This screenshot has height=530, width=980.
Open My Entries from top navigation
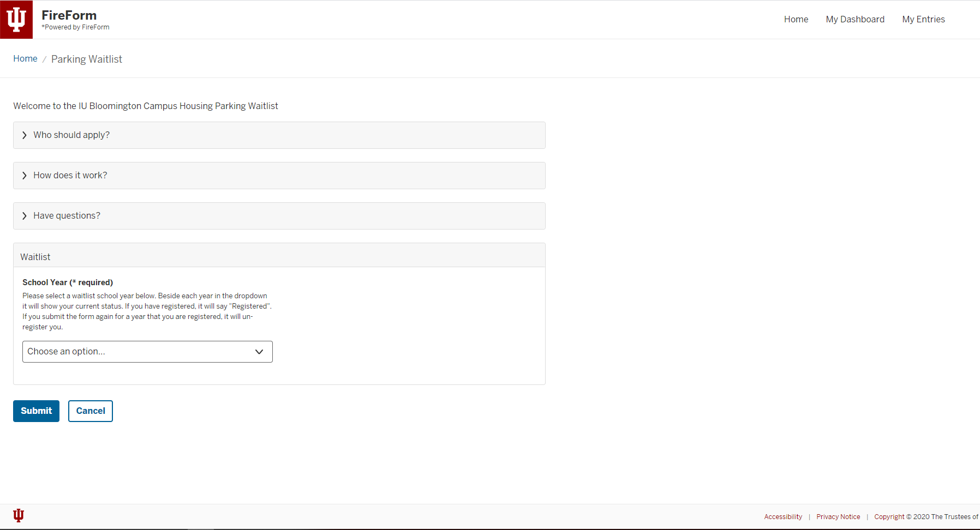tap(923, 20)
